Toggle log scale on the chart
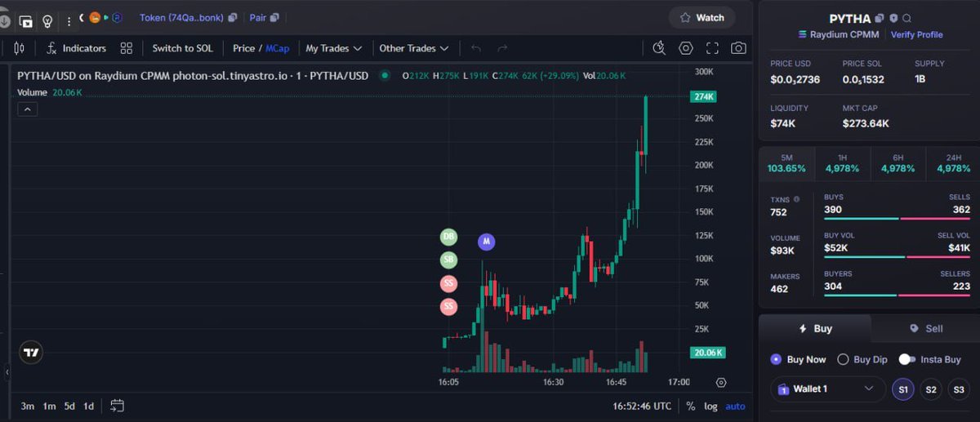This screenshot has width=980, height=422. [x=711, y=406]
